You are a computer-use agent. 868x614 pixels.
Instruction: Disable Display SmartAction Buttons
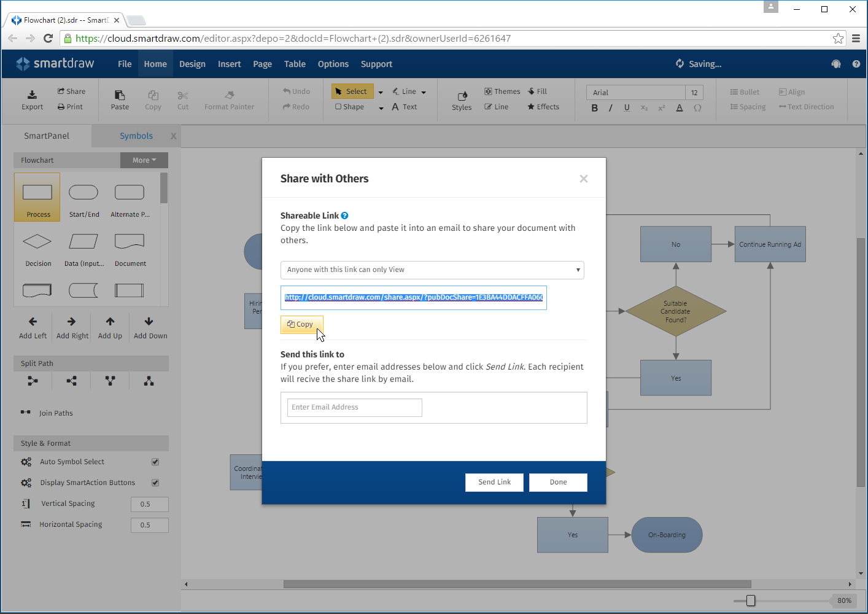155,482
